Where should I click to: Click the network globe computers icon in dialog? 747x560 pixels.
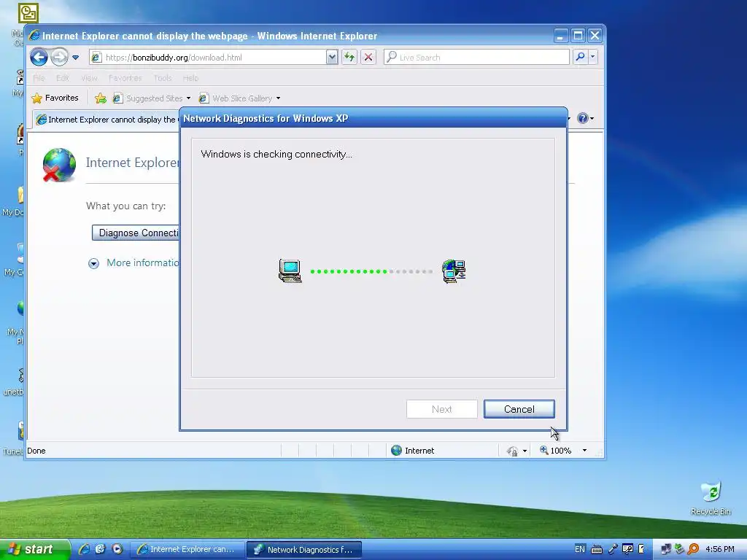point(454,271)
